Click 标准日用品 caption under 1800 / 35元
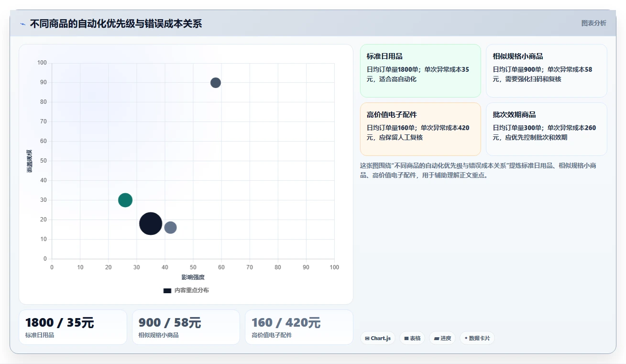 point(40,335)
